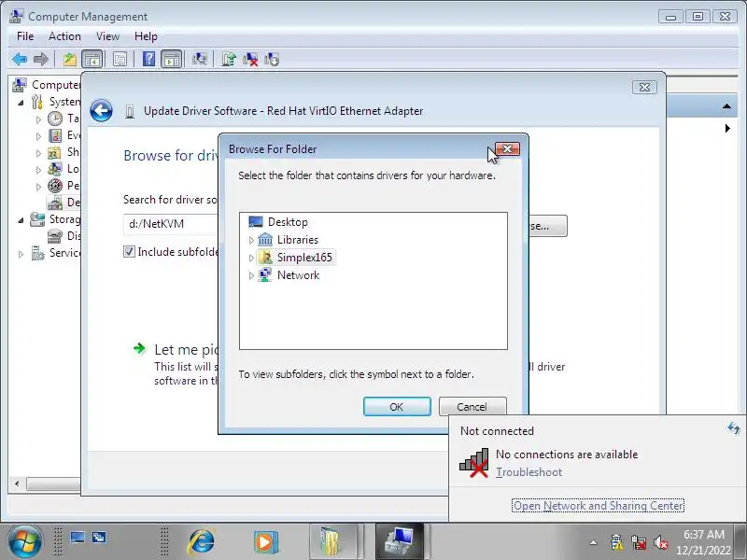Close the Browse For Folder dialog

507,149
